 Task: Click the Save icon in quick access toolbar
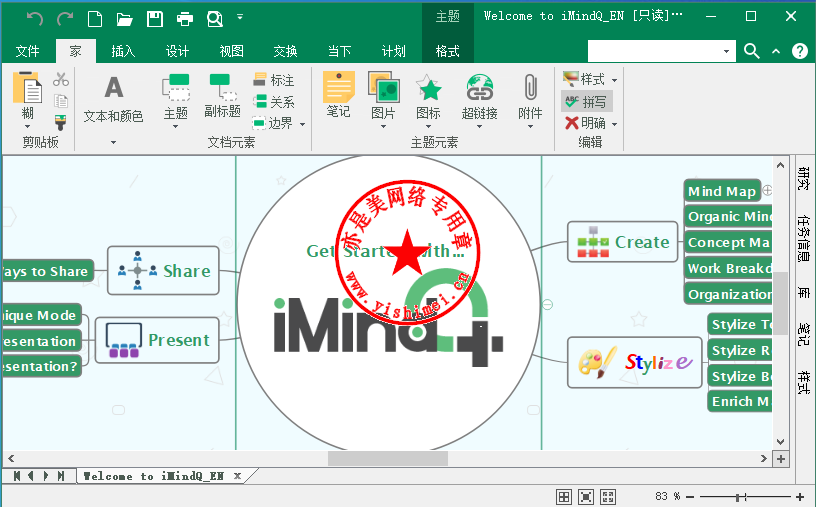(x=155, y=18)
